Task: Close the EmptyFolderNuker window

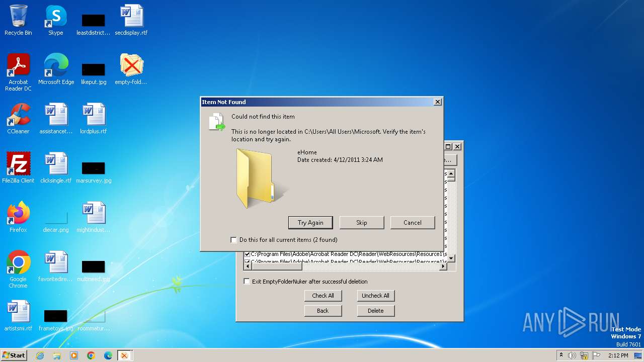Action: (x=457, y=147)
